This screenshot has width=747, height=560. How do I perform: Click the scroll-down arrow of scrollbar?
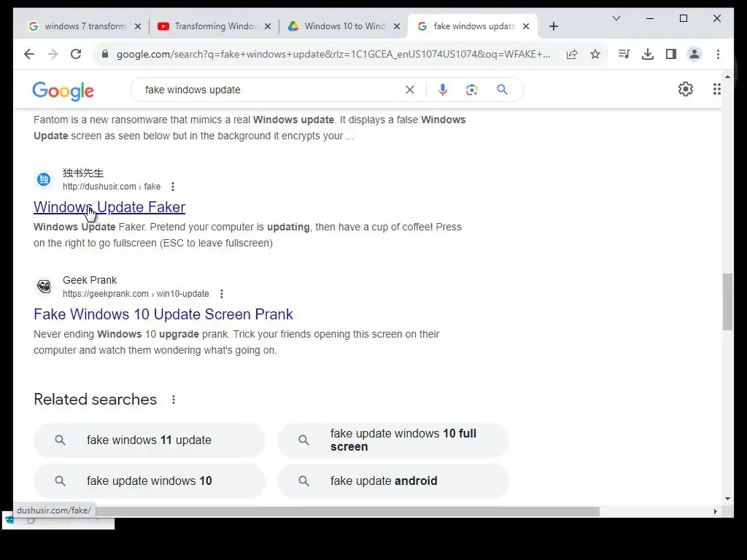click(727, 499)
